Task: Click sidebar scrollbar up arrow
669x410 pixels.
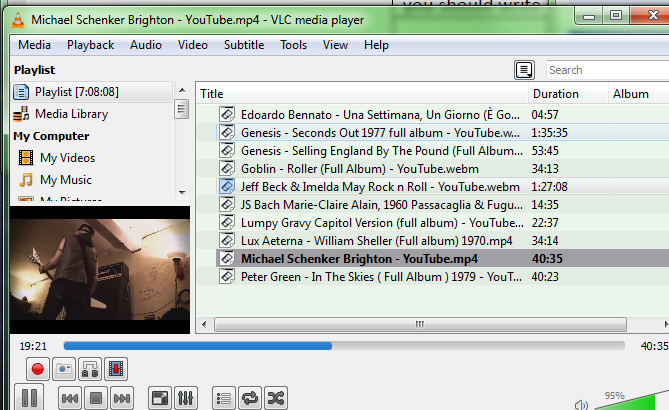Action: coord(182,90)
